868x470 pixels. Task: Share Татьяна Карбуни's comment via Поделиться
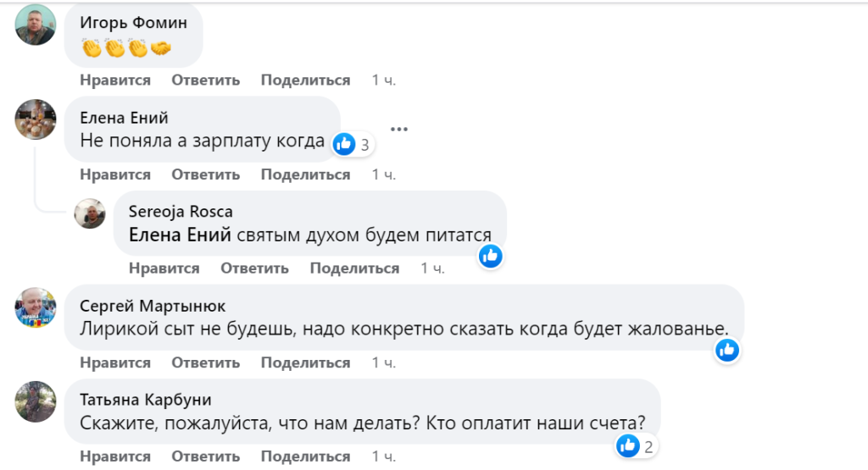[305, 457]
